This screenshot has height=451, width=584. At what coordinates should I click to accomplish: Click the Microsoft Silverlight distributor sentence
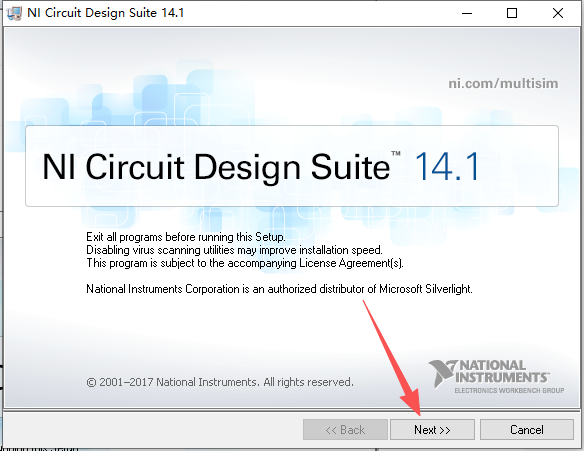[x=279, y=289]
